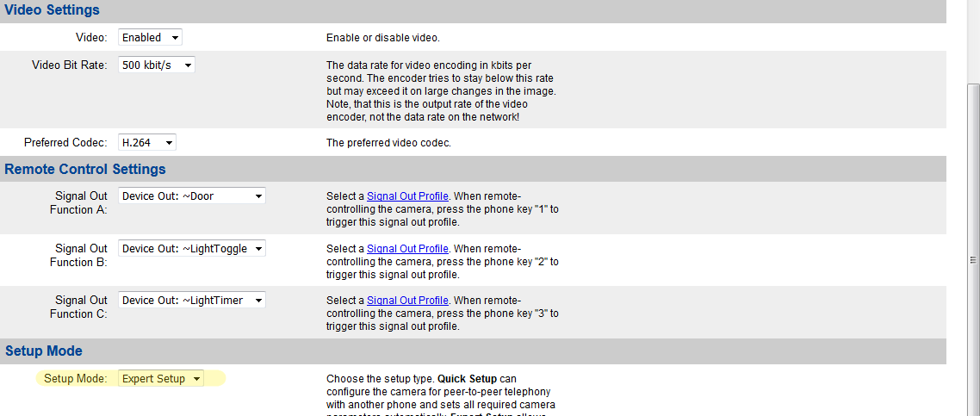Click the vertical scrollbar thumb
The height and width of the screenshot is (416, 980).
973,258
